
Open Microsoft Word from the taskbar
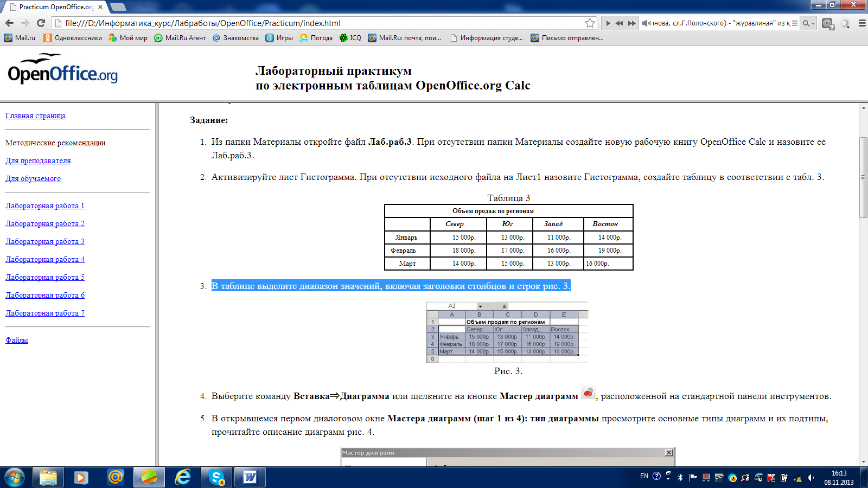[250, 477]
